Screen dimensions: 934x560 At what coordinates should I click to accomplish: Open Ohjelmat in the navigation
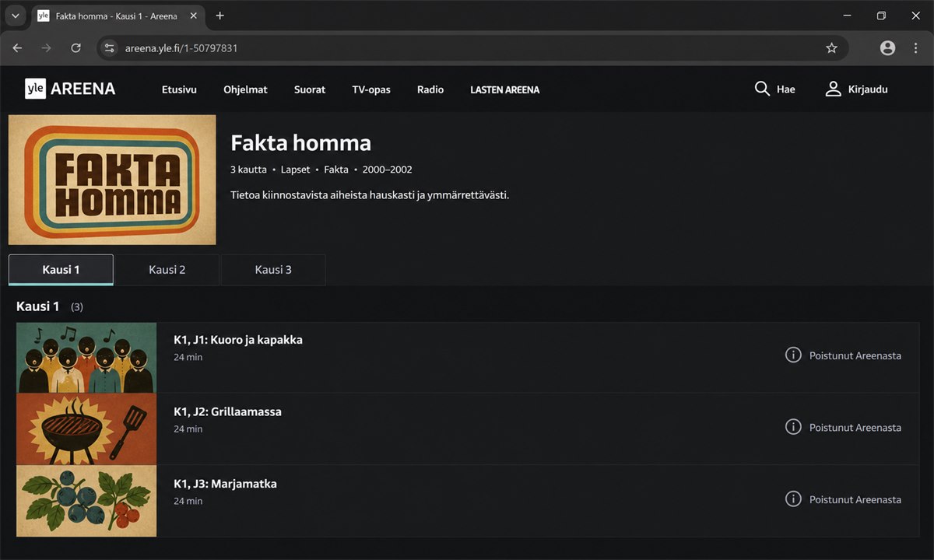245,89
